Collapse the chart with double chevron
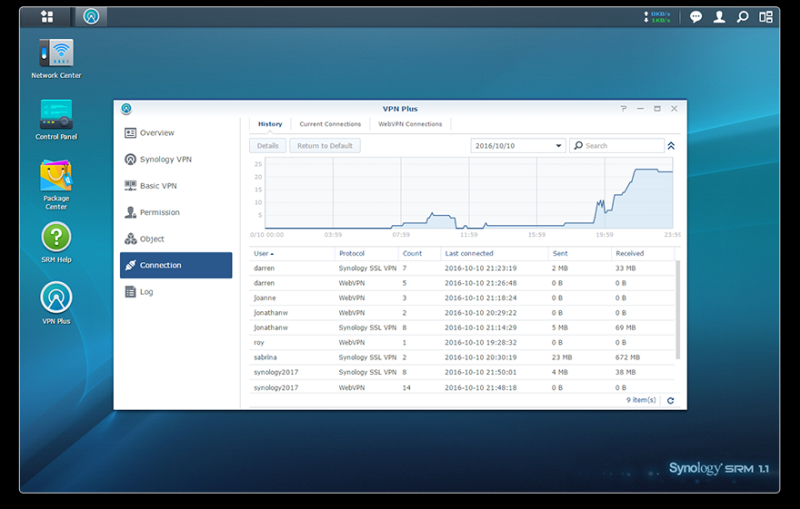The height and width of the screenshot is (509, 800). (x=671, y=146)
